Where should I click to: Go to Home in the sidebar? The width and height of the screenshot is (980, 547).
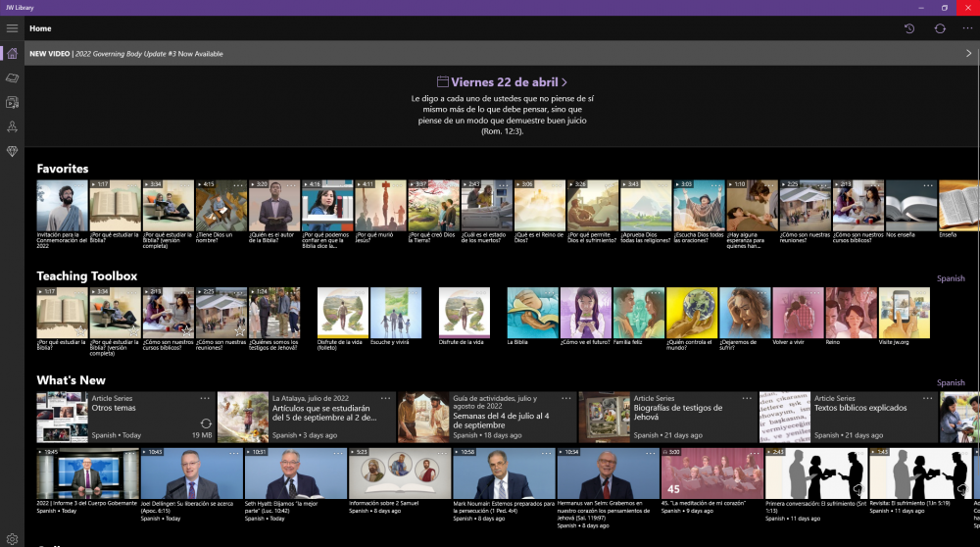[x=12, y=53]
